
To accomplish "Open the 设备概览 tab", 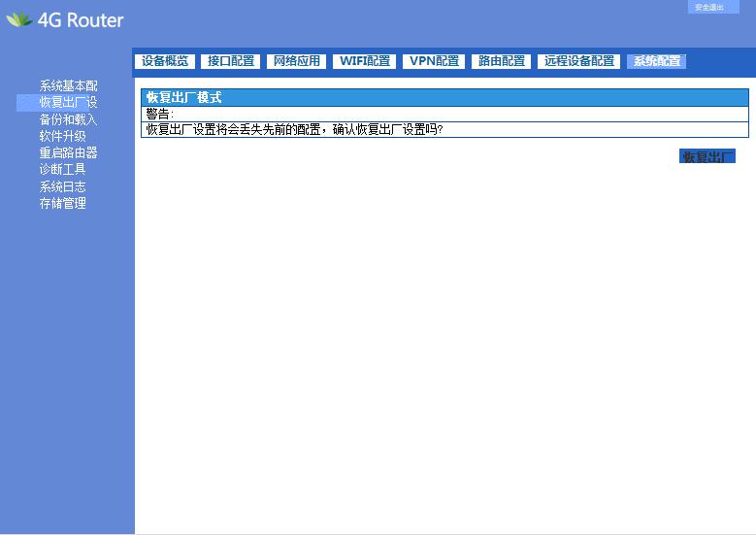I will coord(165,61).
